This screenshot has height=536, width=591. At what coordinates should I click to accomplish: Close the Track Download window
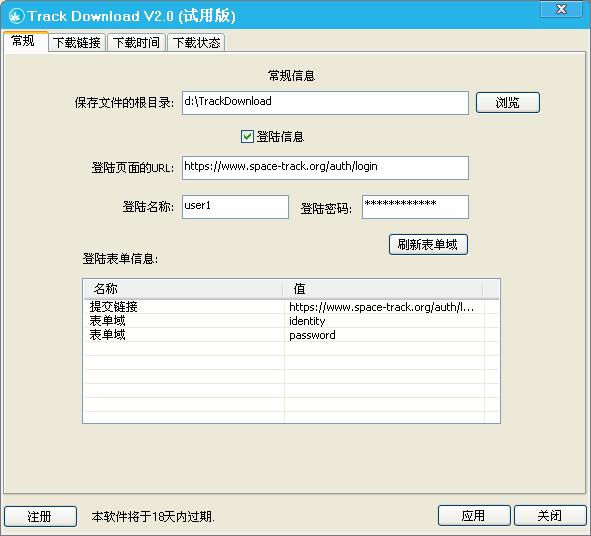561,9
